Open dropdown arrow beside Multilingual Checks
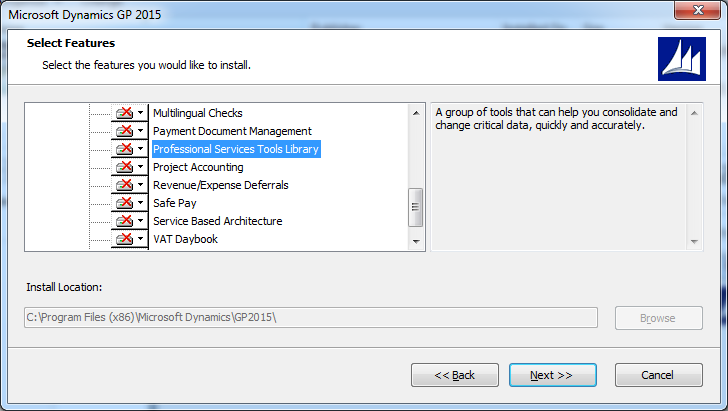Screen dimensions: 728x411 (x=141, y=113)
